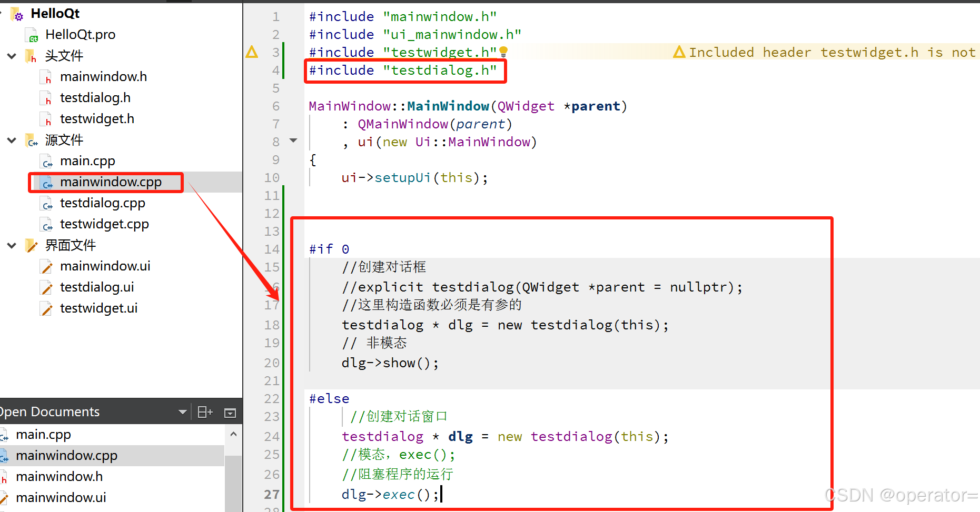Click the warning triangle on line 3 gutter
This screenshot has width=980, height=512.
coord(252,52)
